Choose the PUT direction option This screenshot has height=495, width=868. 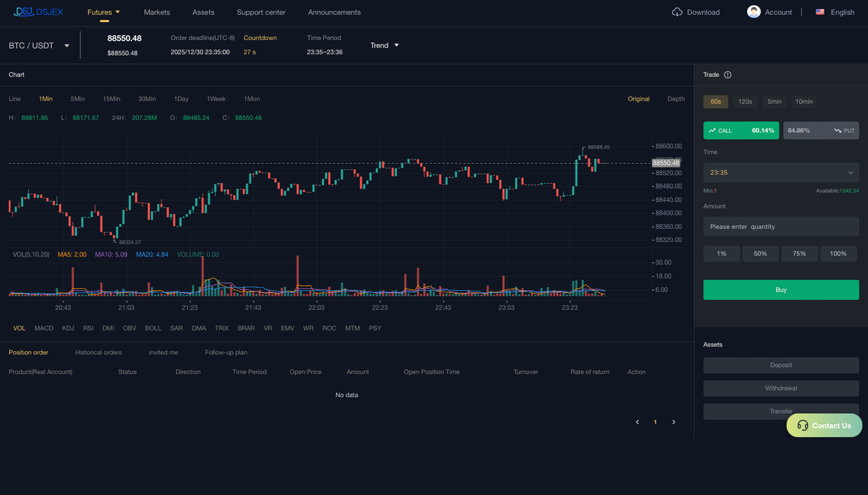tap(821, 131)
